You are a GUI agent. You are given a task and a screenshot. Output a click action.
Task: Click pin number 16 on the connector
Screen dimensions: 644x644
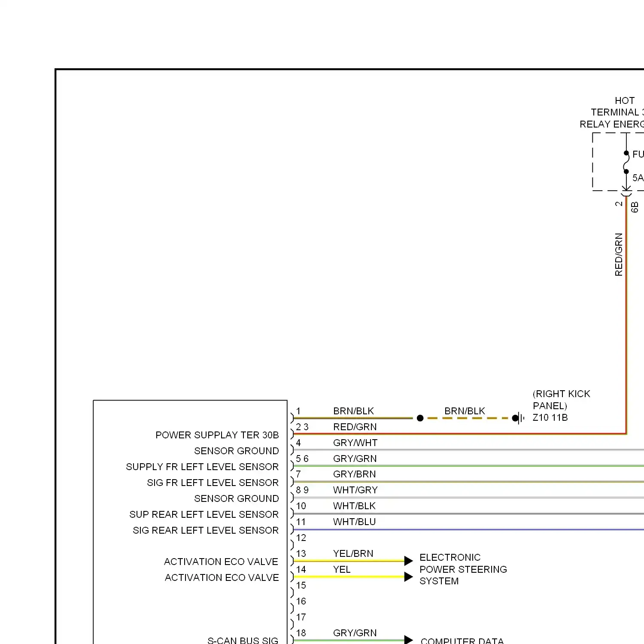[x=301, y=601]
